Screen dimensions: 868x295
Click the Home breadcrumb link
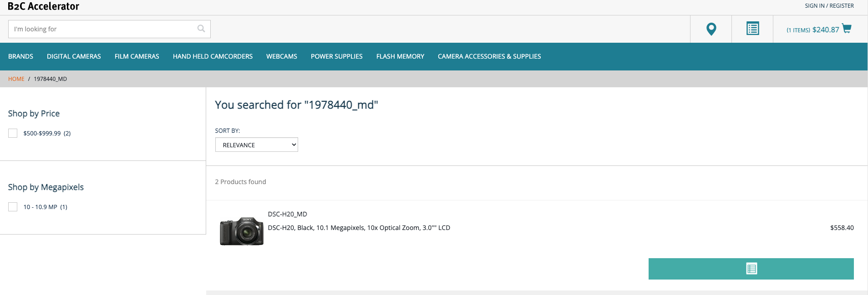pyautogui.click(x=16, y=79)
